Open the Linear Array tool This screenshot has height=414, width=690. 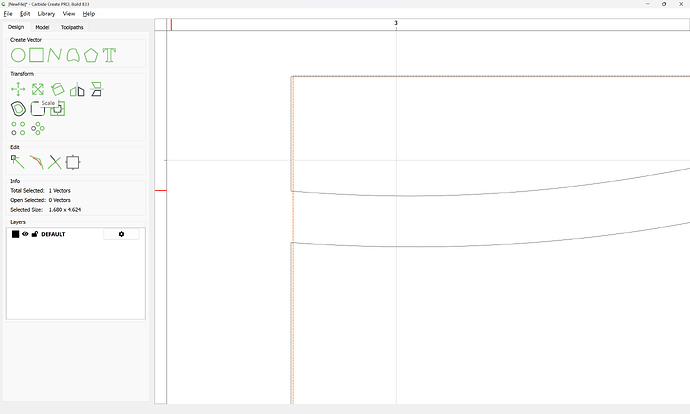[x=18, y=128]
